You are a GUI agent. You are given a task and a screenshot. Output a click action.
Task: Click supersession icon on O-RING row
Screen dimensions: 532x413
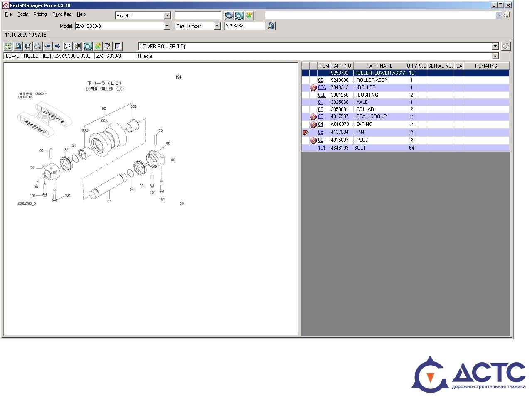pos(313,125)
